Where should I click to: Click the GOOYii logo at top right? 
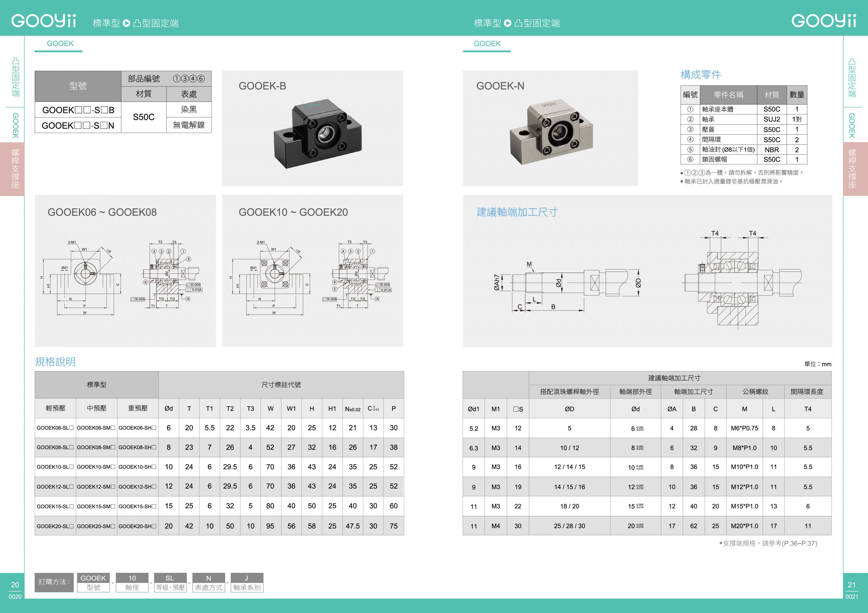(x=824, y=21)
